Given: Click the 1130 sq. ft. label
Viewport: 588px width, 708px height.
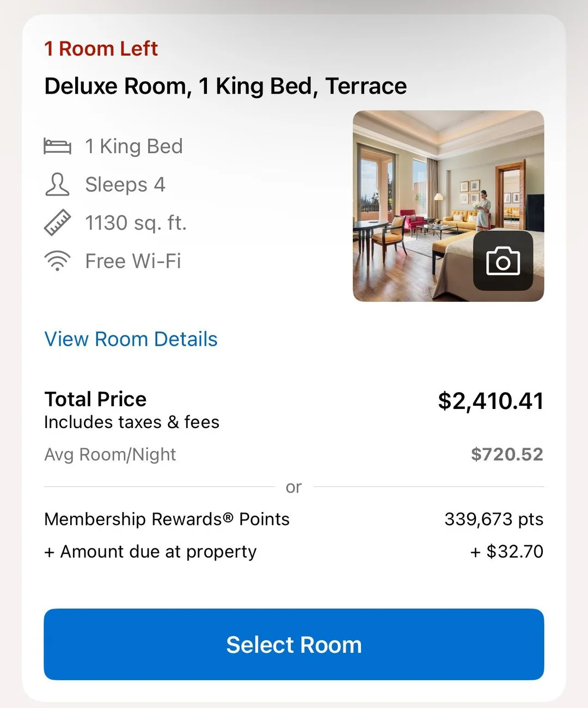Looking at the screenshot, I should [136, 223].
